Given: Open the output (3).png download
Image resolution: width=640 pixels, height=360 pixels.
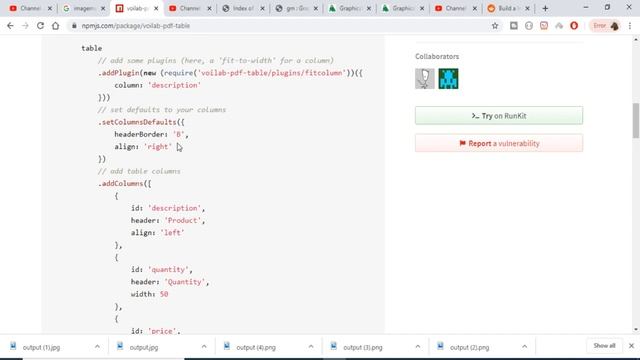Looking at the screenshot, I should click(x=362, y=347).
